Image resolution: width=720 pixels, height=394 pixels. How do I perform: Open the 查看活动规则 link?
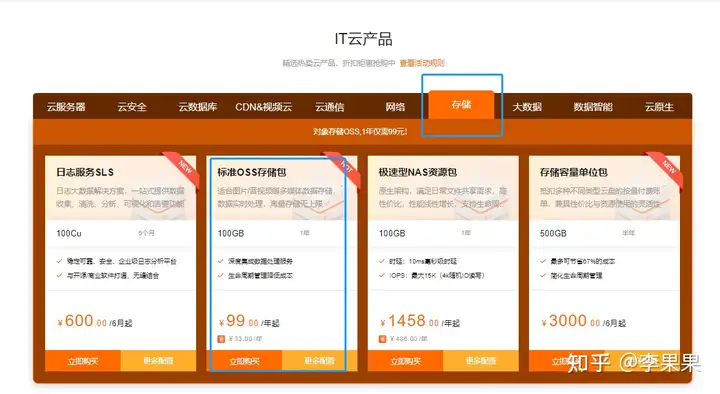point(422,63)
